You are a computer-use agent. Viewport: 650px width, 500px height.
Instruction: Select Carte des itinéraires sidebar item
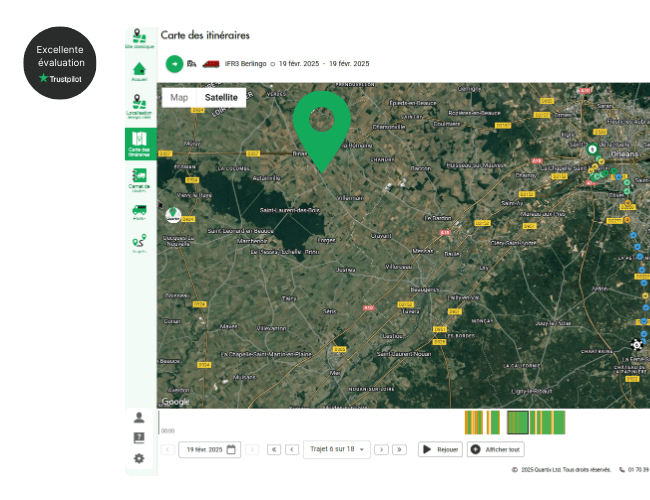coord(141,143)
